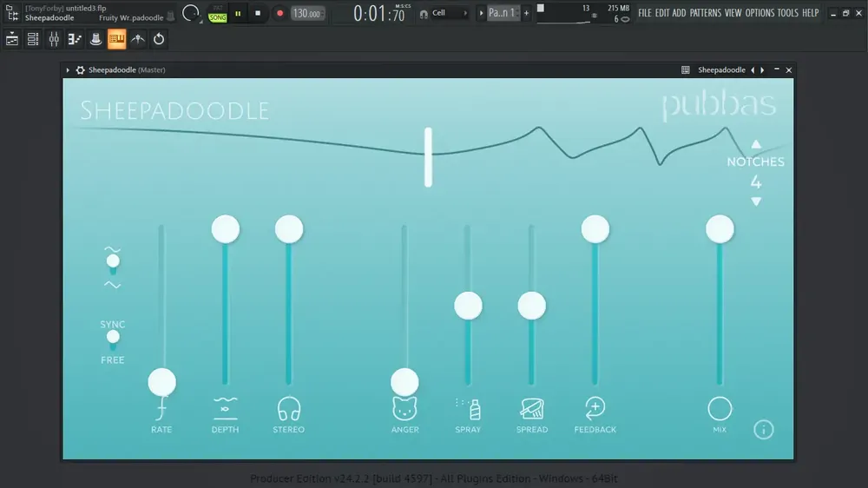Click the FEEDBACK slider handle
The height and width of the screenshot is (488, 868).
(595, 229)
